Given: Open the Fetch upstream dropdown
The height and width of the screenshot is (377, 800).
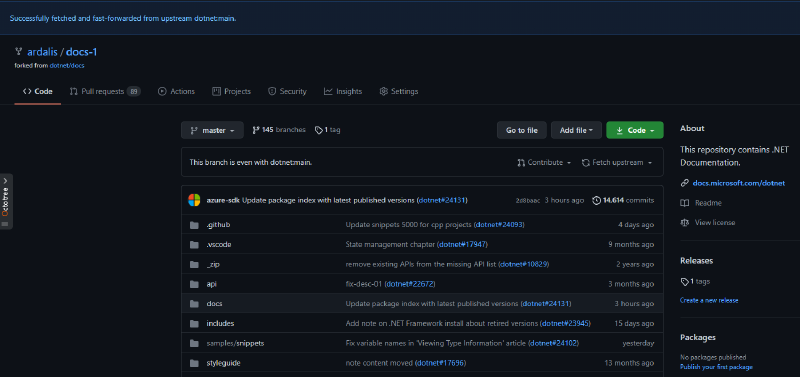Looking at the screenshot, I should (x=617, y=163).
